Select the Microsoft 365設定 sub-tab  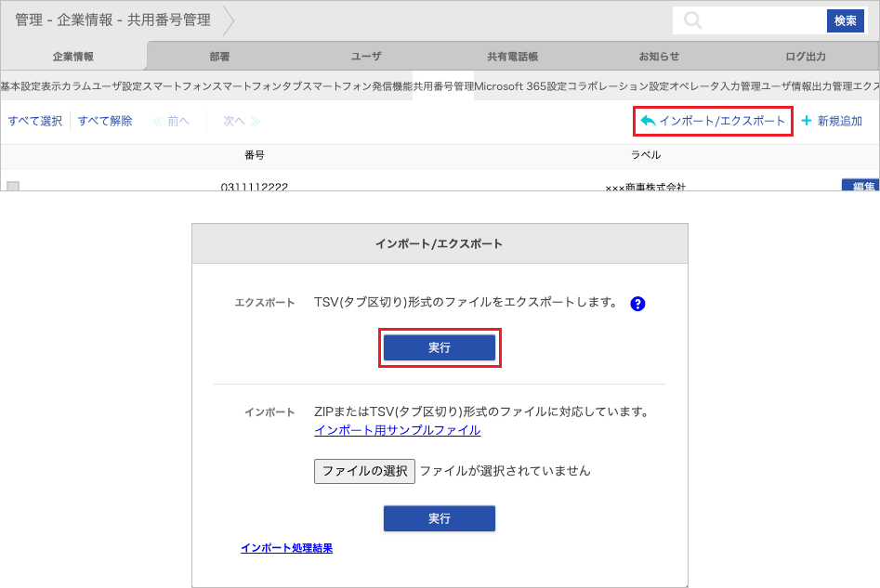(520, 85)
